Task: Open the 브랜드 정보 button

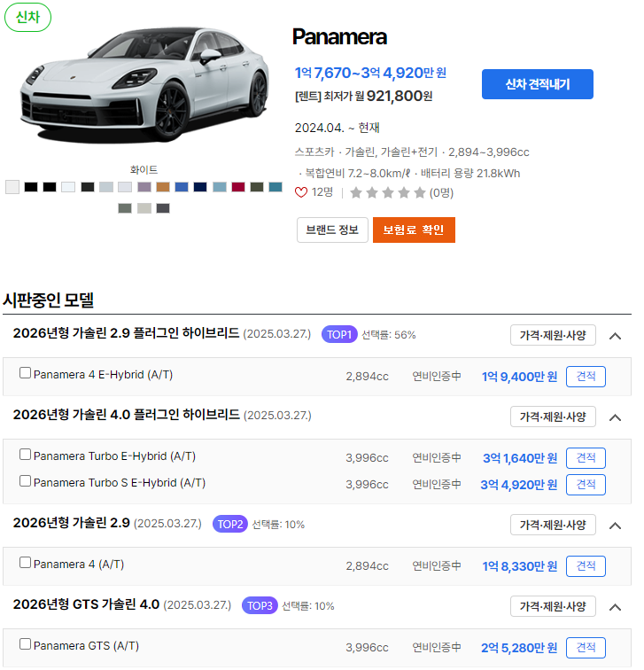Action: coord(332,230)
